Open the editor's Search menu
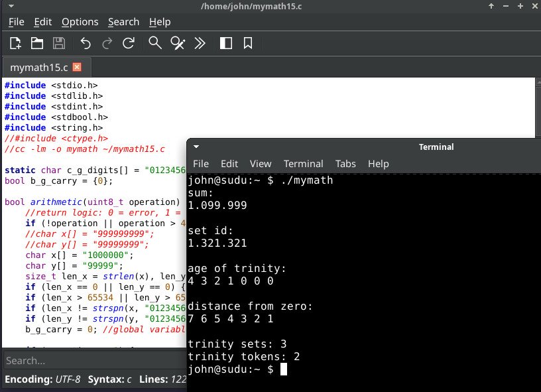The width and height of the screenshot is (541, 392). tap(123, 22)
